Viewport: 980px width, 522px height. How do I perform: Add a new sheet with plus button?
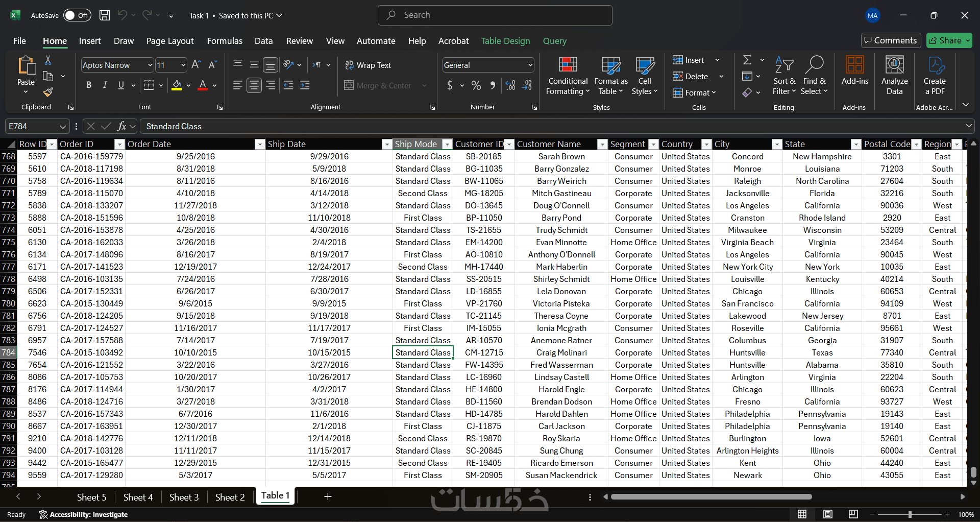(328, 496)
